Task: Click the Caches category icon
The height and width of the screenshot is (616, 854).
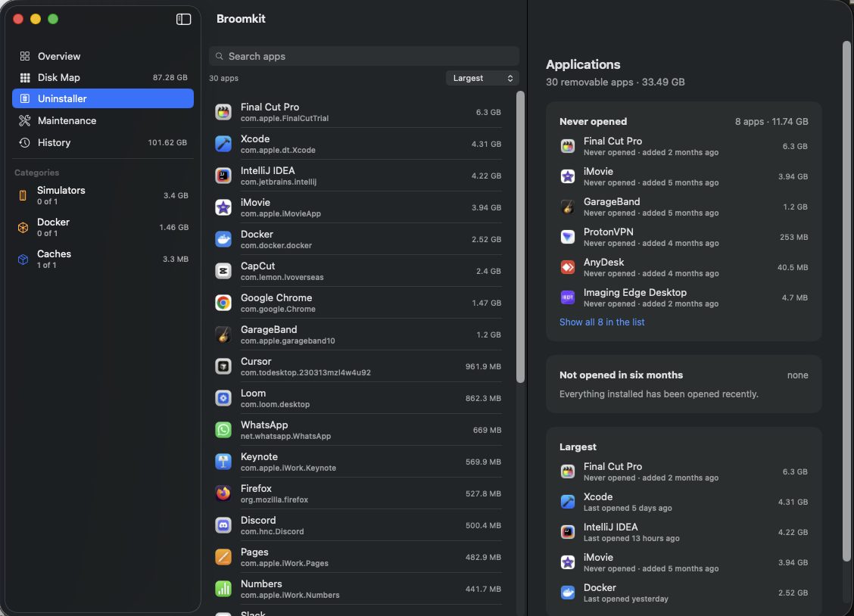Action: click(x=23, y=260)
